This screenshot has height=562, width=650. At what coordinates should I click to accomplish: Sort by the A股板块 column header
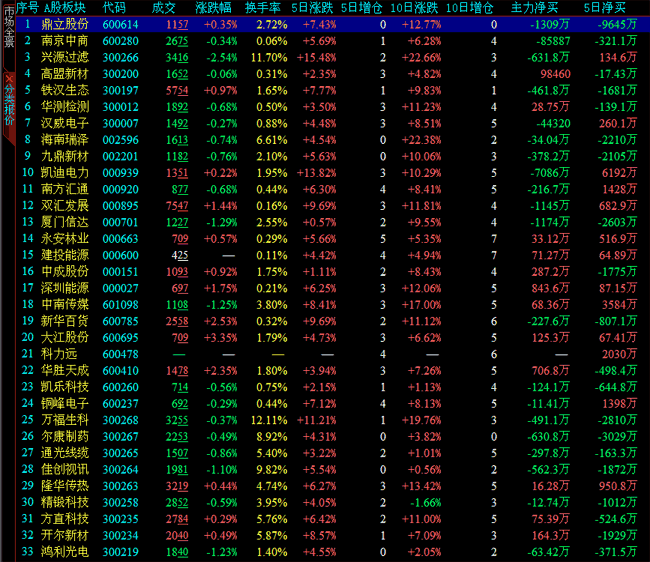coord(65,7)
